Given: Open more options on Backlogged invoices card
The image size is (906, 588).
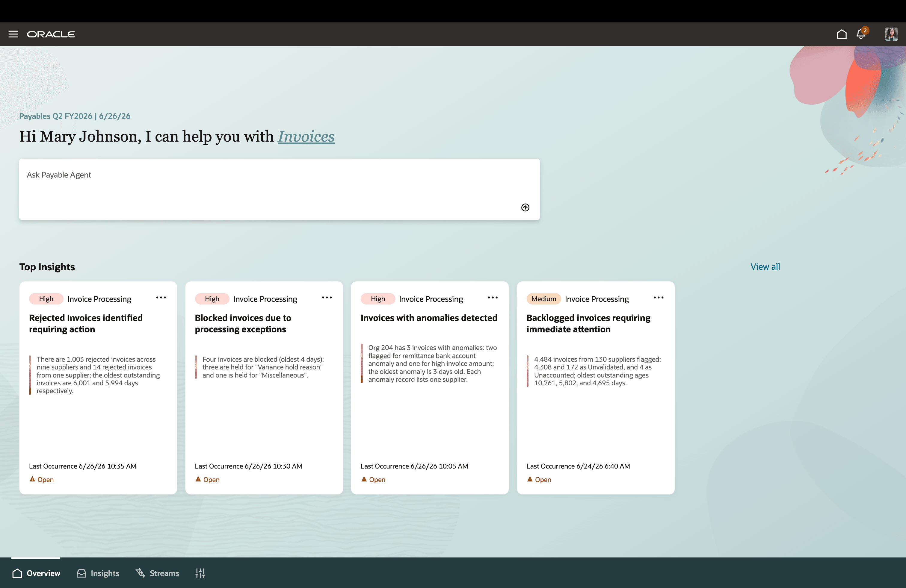Looking at the screenshot, I should (x=659, y=297).
